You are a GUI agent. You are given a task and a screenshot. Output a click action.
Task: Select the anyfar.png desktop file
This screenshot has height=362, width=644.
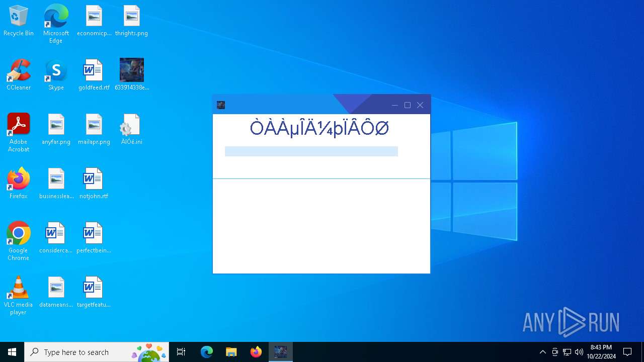(56, 129)
